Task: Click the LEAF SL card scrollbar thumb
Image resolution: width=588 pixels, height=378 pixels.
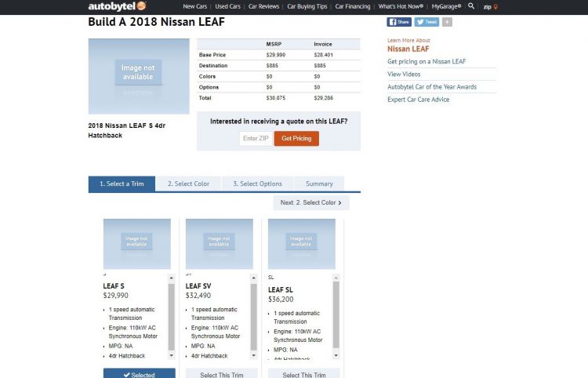Action: (x=336, y=314)
